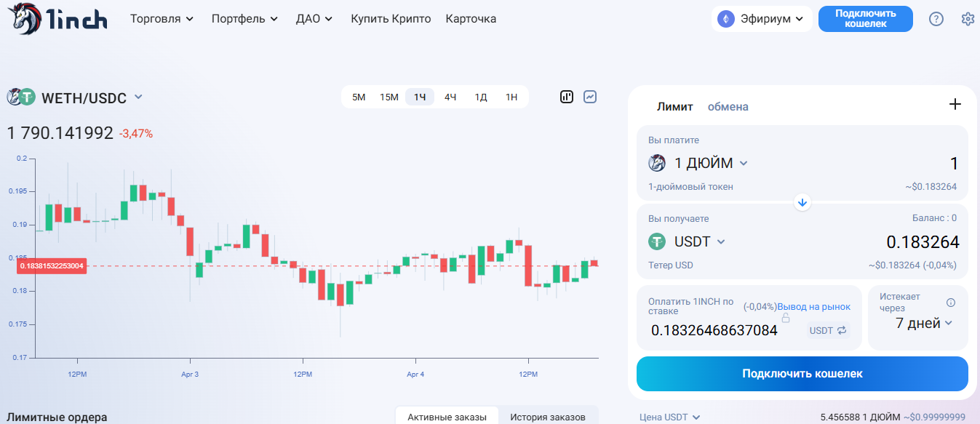Click the 5.456588 1 ДЮЙМ price text
Image resolution: width=980 pixels, height=424 pixels.
[x=860, y=417]
